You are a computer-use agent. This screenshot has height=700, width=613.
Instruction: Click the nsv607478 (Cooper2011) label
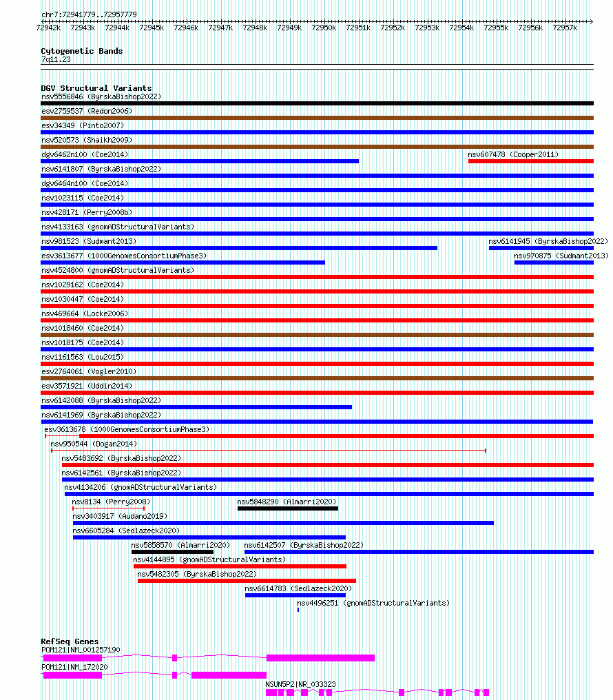(x=513, y=154)
